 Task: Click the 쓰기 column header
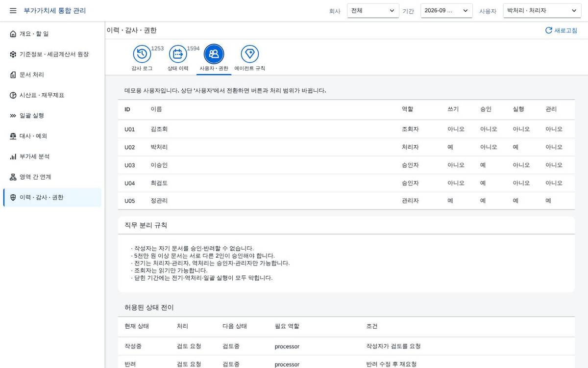[453, 109]
